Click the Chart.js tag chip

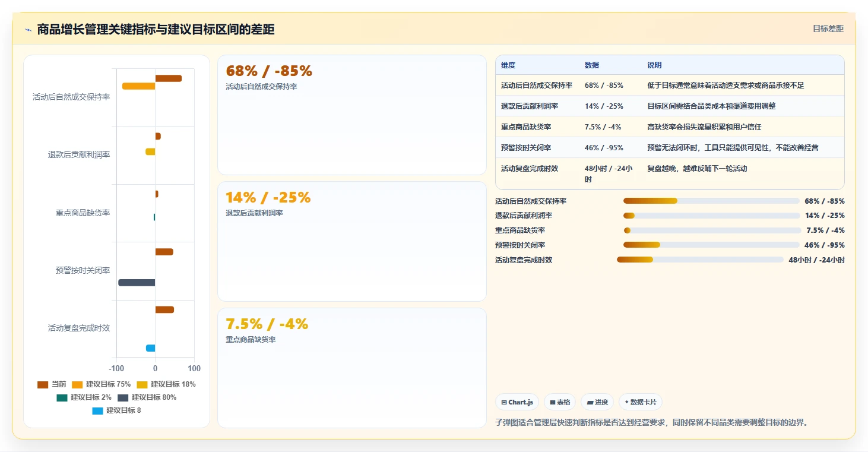[x=517, y=402]
